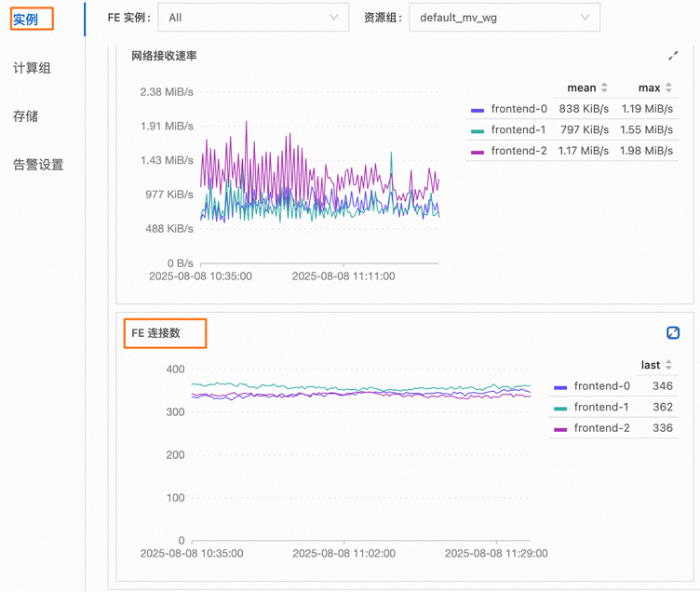
Task: Click the last value 362 for frontend-1
Action: (x=663, y=407)
